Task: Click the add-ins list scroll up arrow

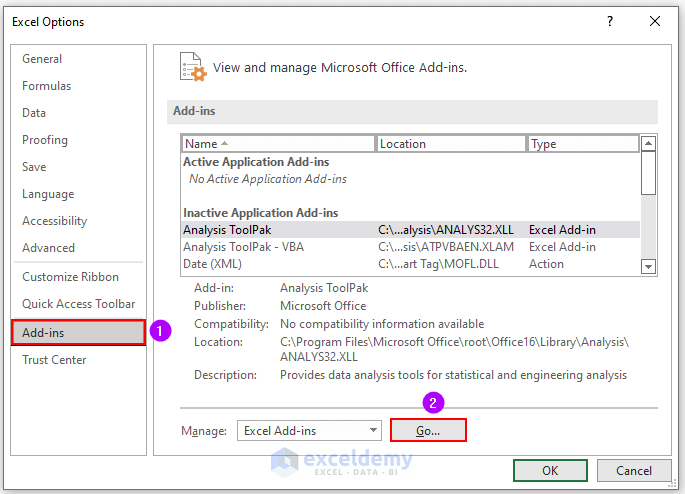Action: [648, 143]
